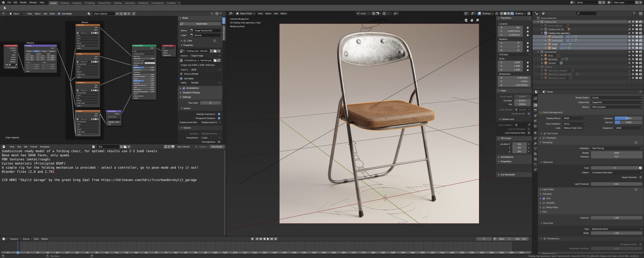Open the Texture properties checker icon
The width and height of the screenshot is (644, 258).
point(535,159)
